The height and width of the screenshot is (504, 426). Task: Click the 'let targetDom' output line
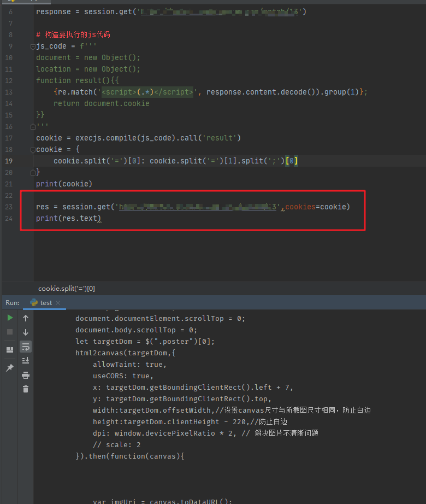coord(145,341)
